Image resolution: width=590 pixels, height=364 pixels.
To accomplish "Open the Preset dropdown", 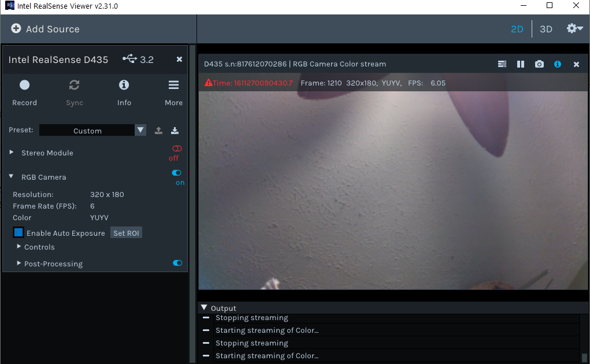I will coord(140,130).
